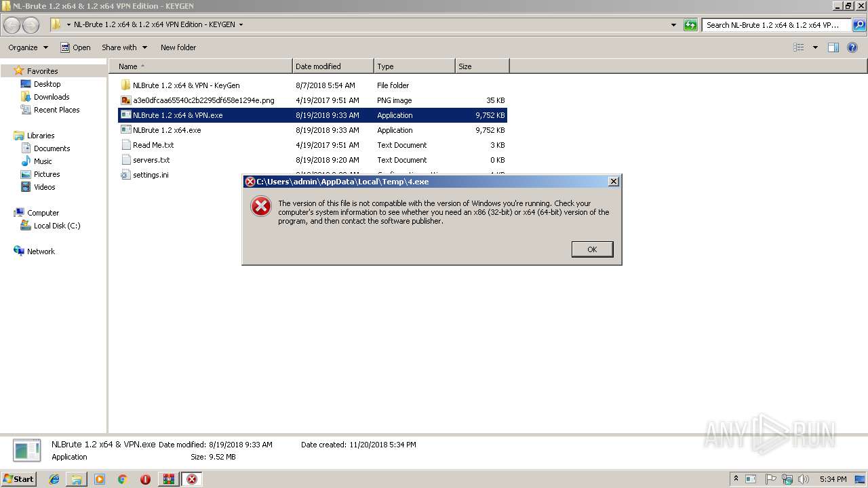Click the volume speaker tray icon

[804, 479]
